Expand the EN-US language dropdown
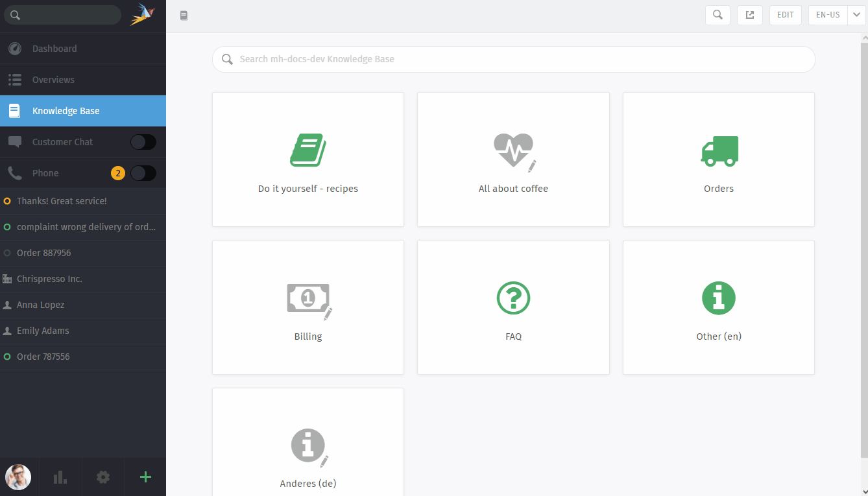This screenshot has width=868, height=496. click(828, 14)
